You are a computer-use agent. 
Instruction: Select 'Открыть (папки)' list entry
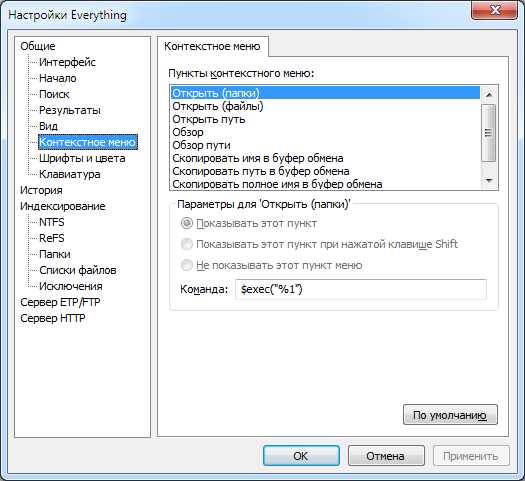tap(325, 93)
